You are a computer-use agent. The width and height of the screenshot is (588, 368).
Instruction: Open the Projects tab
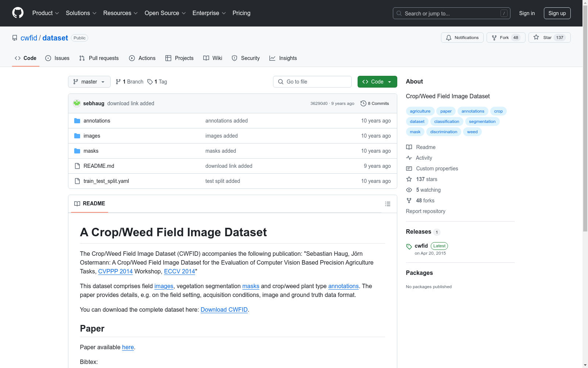click(x=179, y=58)
